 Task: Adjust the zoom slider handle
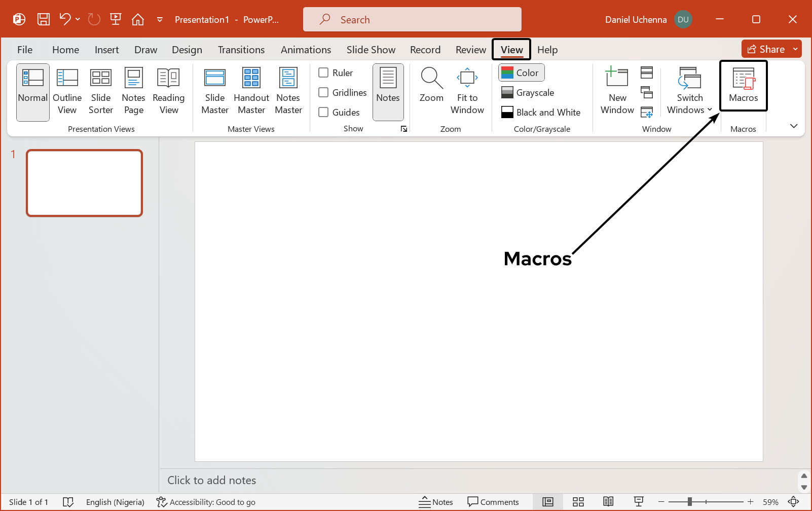pyautogui.click(x=689, y=502)
